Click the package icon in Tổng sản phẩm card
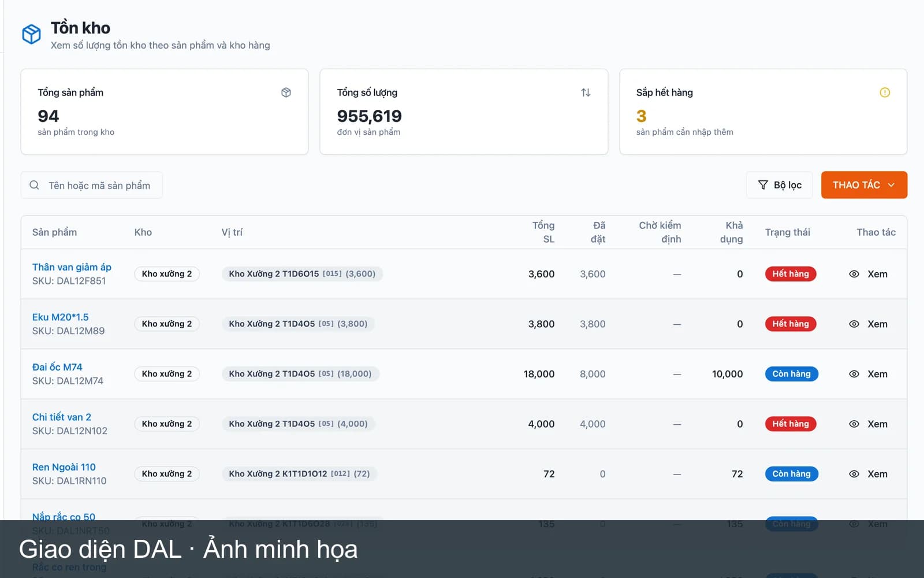924x578 pixels. click(286, 92)
